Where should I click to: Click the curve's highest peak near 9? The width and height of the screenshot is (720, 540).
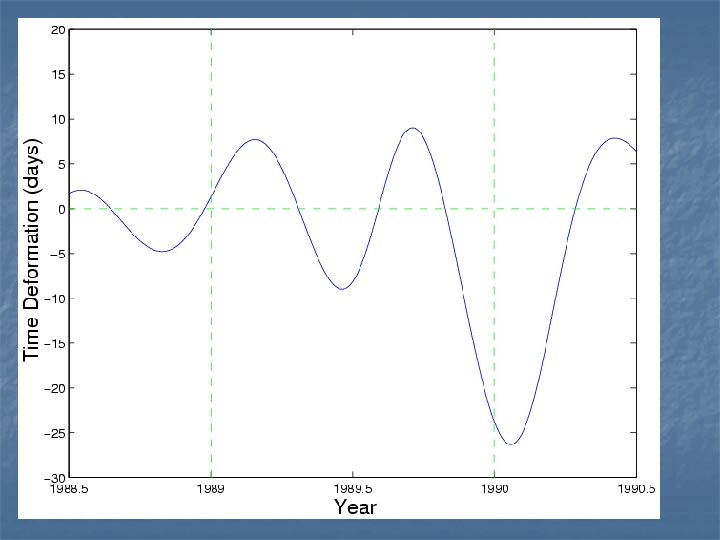tap(413, 128)
